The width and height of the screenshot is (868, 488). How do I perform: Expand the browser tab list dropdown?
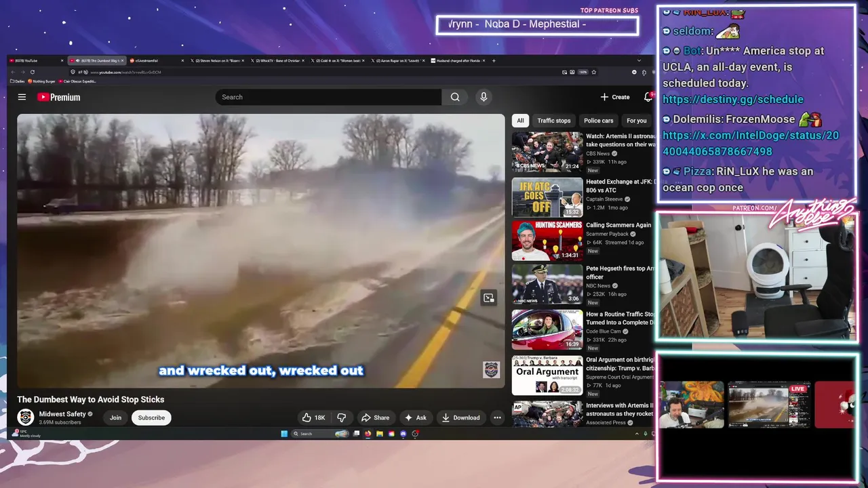click(x=639, y=60)
